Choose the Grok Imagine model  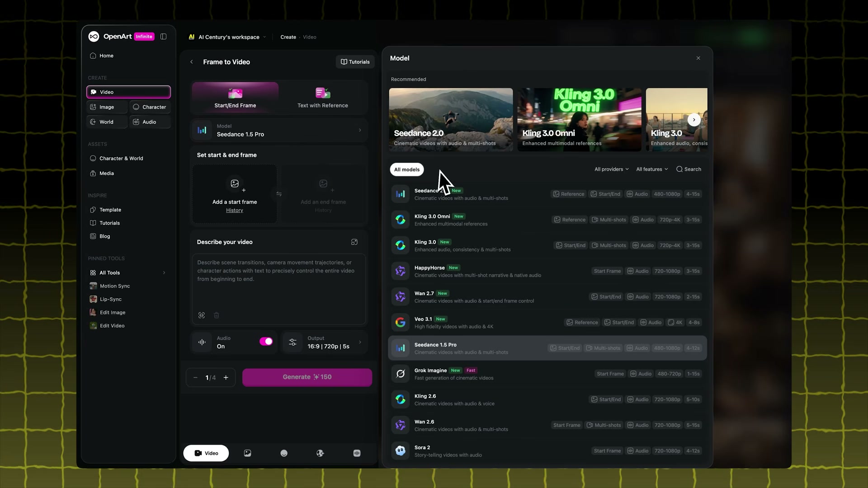coord(547,374)
